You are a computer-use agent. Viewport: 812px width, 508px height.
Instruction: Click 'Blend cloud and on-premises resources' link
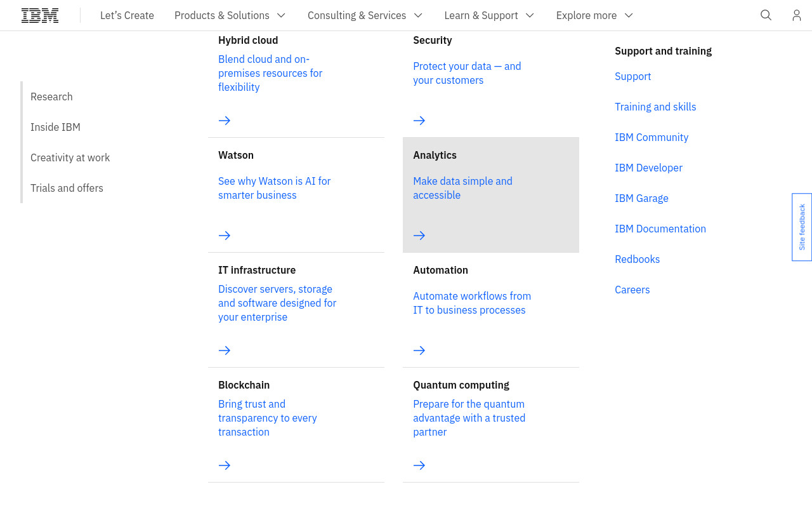pos(270,73)
